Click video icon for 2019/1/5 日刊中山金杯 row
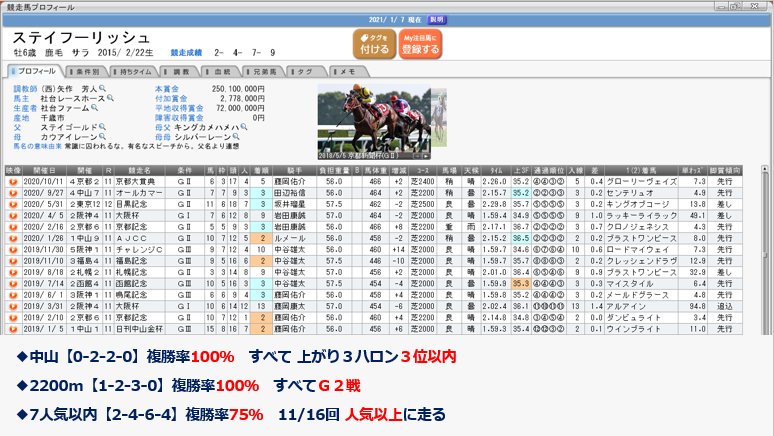The image size is (774, 436). (13, 328)
